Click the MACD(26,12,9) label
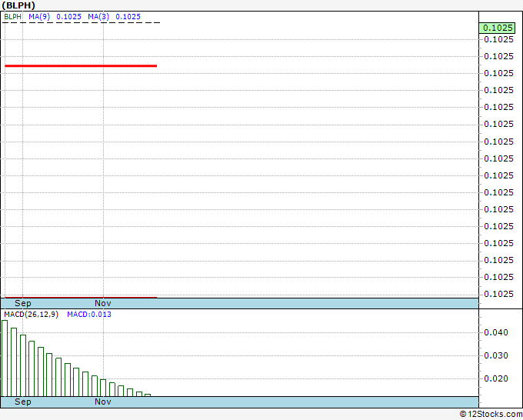This screenshot has width=523, height=420. (x=31, y=315)
